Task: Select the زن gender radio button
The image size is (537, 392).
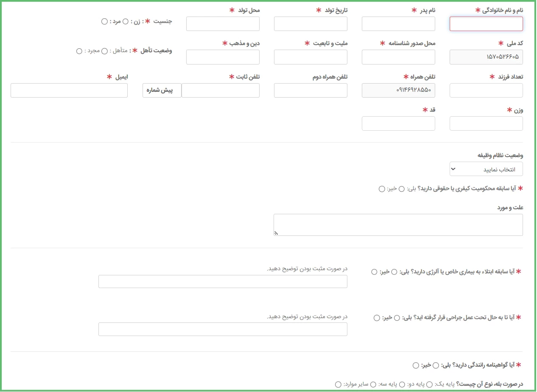Action: click(126, 22)
